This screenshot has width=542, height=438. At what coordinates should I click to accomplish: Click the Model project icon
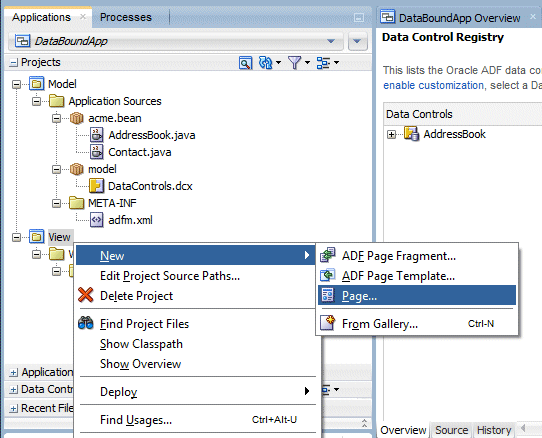(x=36, y=84)
